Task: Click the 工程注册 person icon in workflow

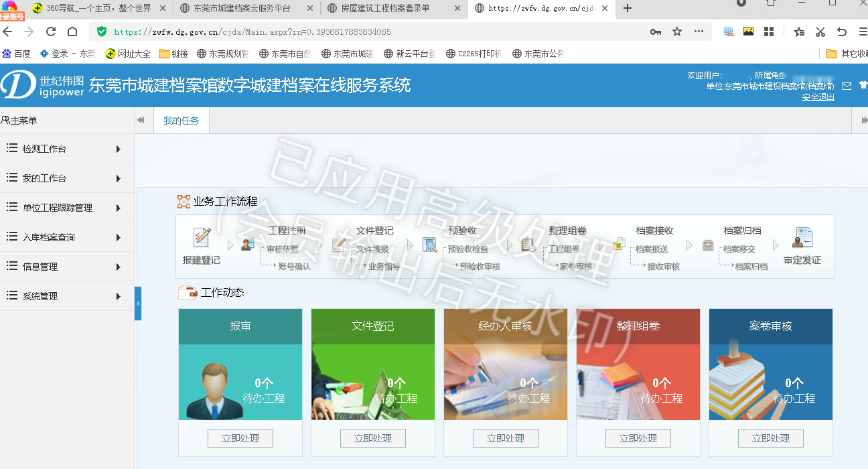Action: point(248,245)
